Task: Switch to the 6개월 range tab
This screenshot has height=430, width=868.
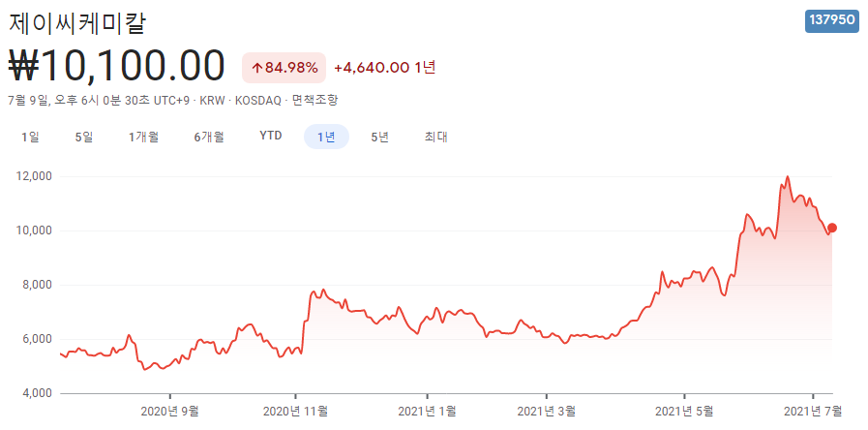Action: [x=209, y=137]
